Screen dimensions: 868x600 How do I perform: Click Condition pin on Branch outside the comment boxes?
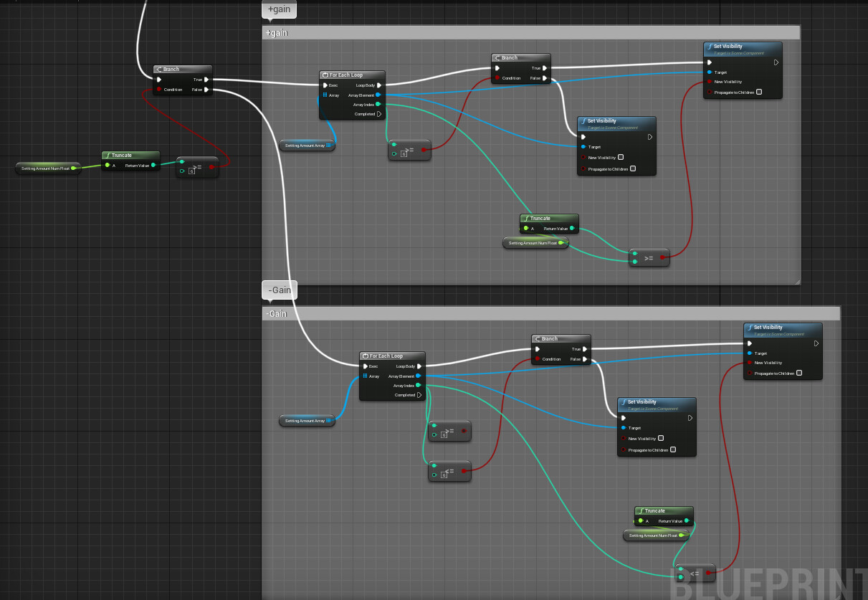(158, 90)
